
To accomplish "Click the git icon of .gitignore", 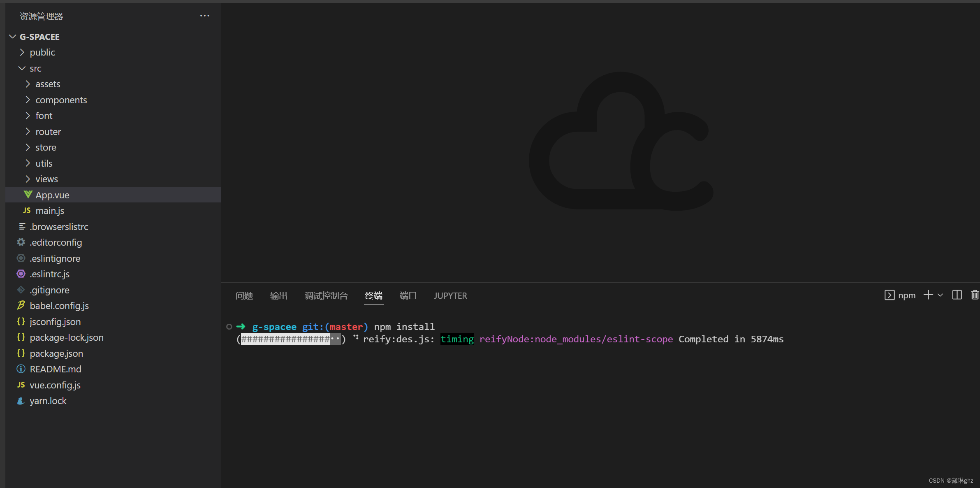I will (x=21, y=290).
